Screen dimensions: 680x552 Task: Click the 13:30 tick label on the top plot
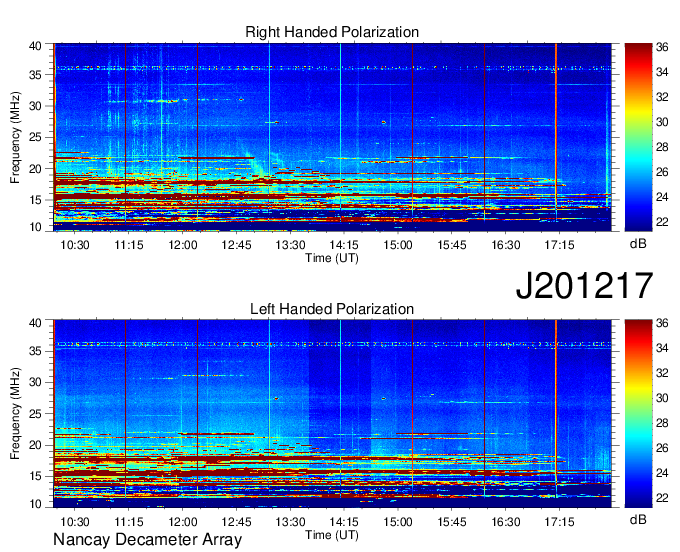click(x=290, y=245)
